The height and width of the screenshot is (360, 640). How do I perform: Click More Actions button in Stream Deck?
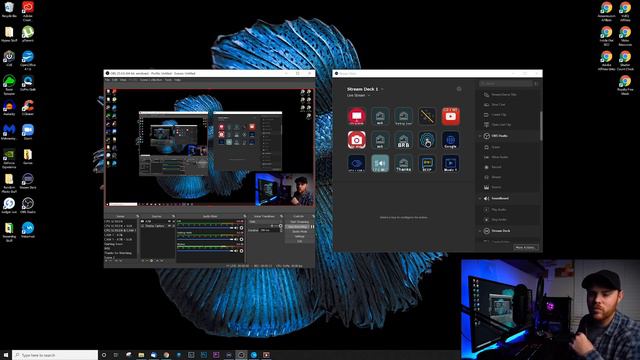click(x=525, y=247)
